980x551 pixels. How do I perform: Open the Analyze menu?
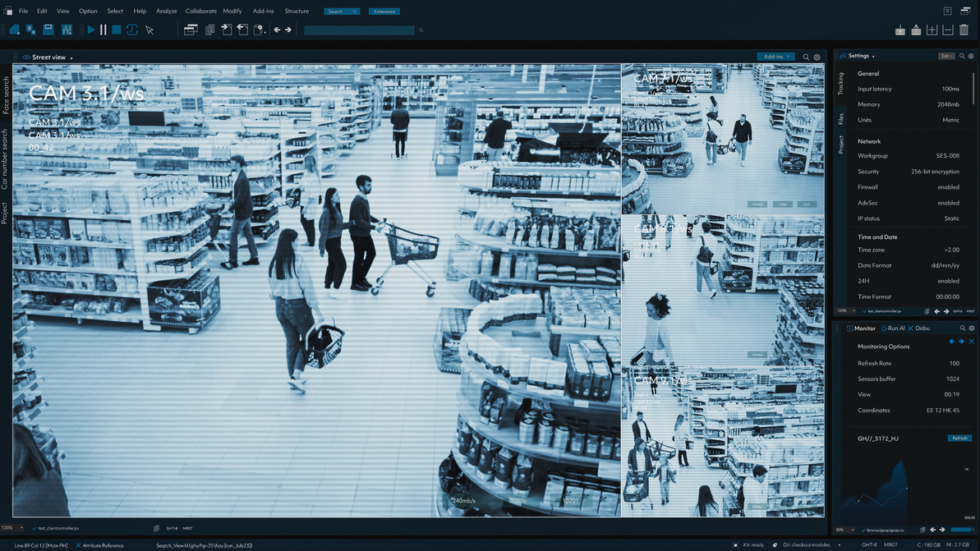pyautogui.click(x=167, y=11)
